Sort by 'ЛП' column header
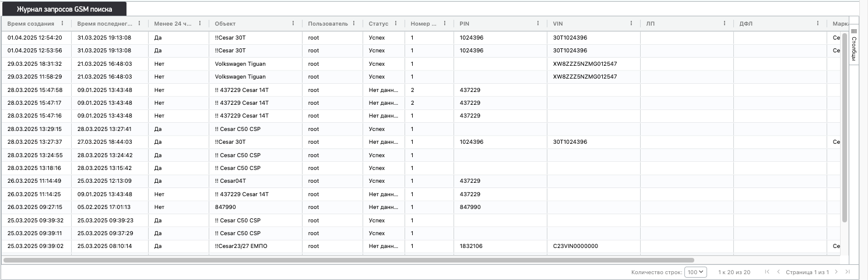The image size is (868, 280). point(651,23)
